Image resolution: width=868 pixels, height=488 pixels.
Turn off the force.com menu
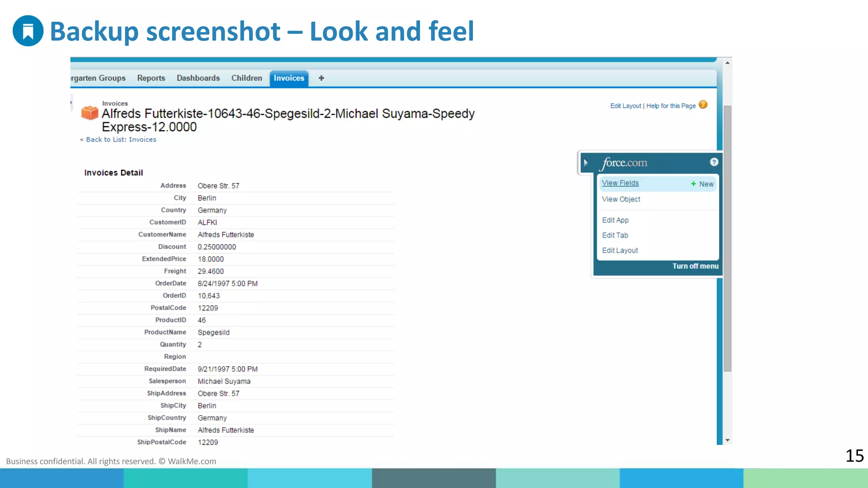tap(695, 266)
